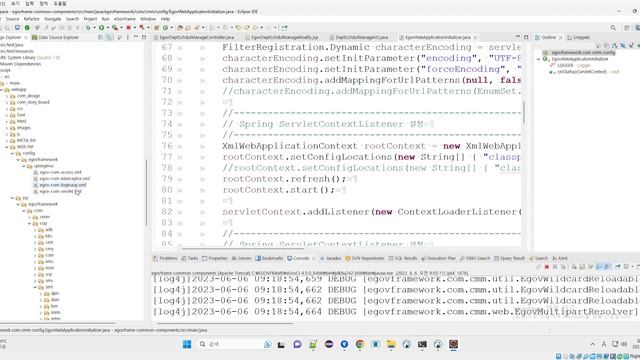Collapse the webapp folder

[2, 89]
